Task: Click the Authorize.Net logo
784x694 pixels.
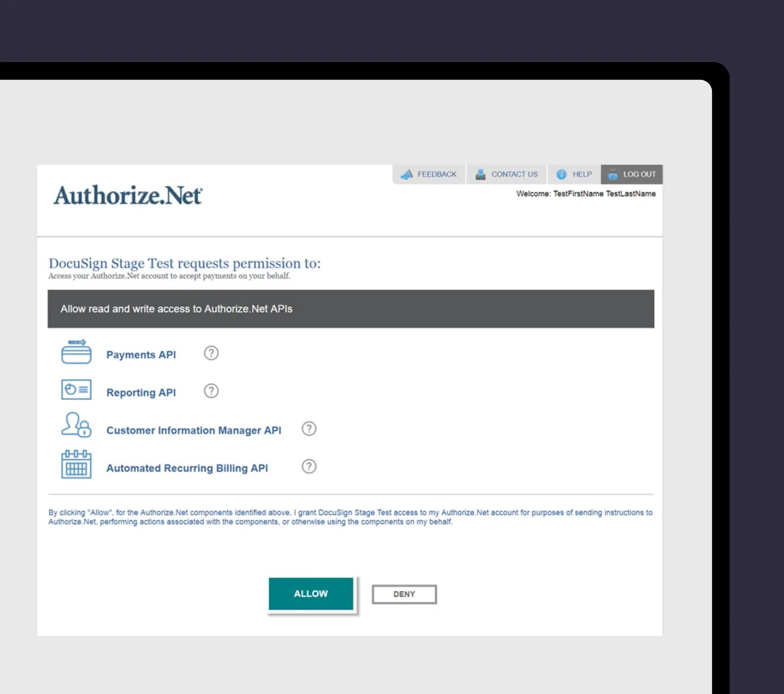Action: [x=128, y=195]
